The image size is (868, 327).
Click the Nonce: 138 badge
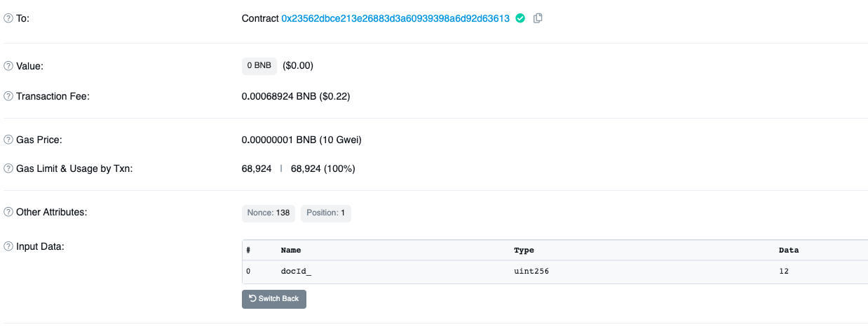click(x=269, y=213)
